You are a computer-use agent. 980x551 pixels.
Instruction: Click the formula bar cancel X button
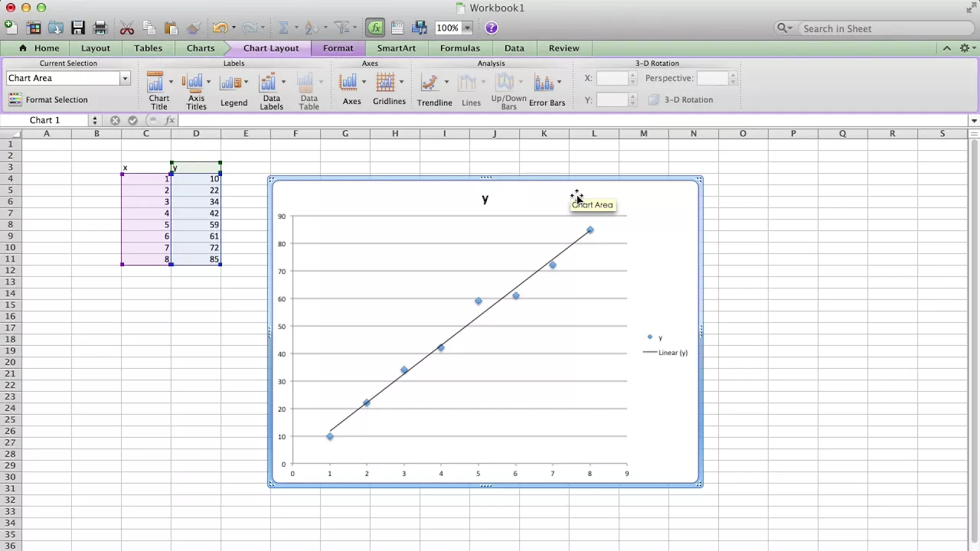115,120
